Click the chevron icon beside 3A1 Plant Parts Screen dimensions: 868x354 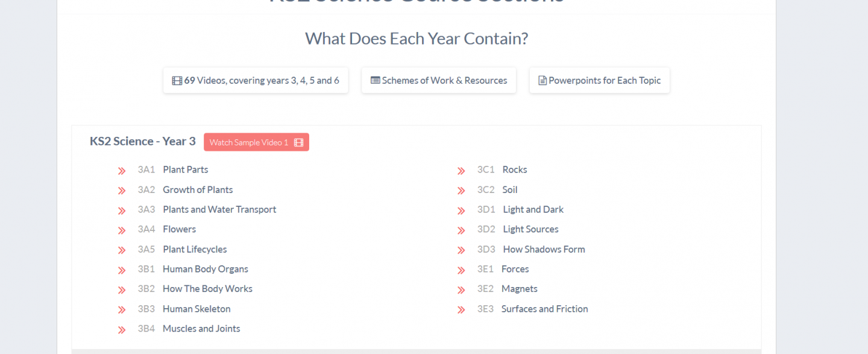point(122,171)
